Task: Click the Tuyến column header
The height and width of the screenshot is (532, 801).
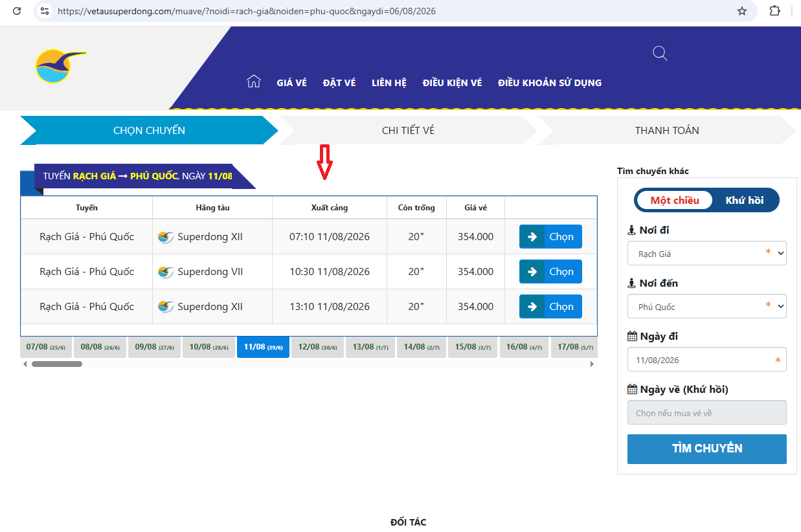Action: point(87,208)
